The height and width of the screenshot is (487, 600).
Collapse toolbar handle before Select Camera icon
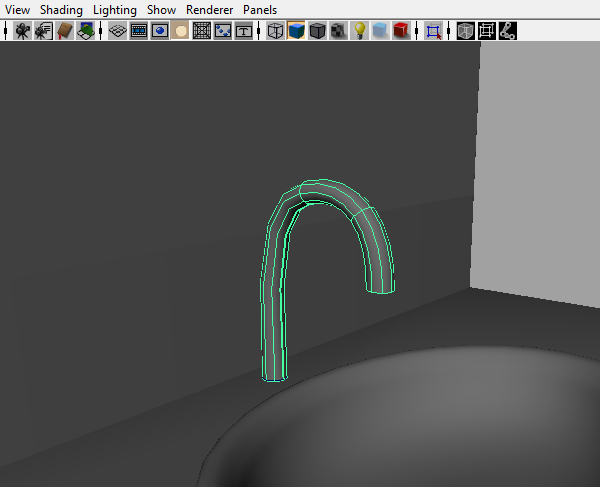point(5,31)
